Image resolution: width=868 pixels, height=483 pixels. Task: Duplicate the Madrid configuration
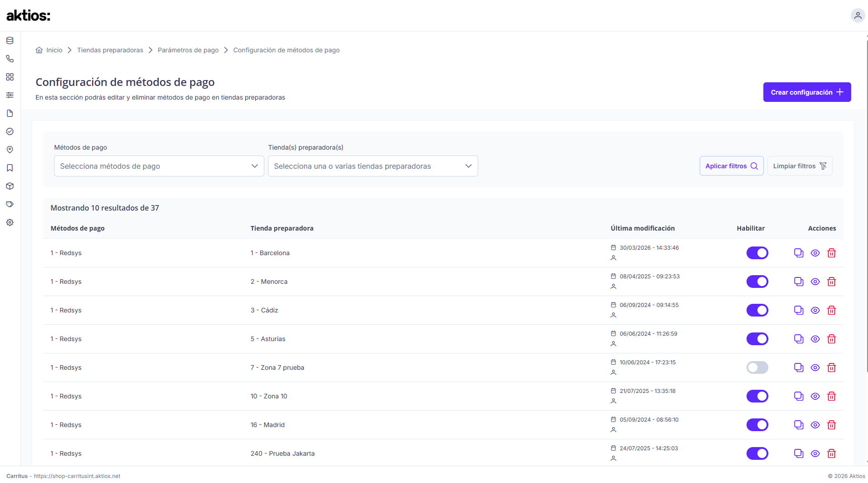[x=799, y=425]
